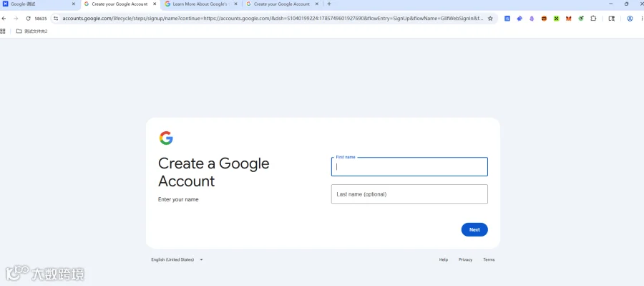Close the Google-测试 tab

coord(74,4)
